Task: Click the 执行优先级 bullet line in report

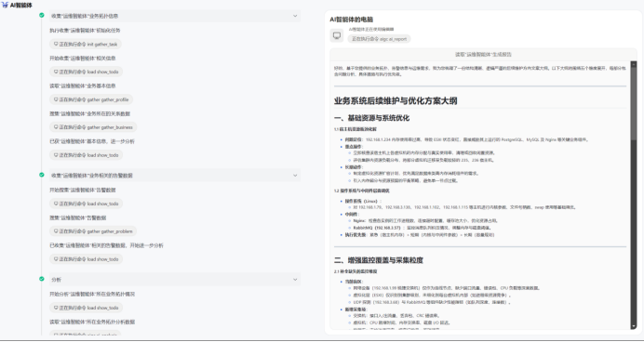Action: coord(420,235)
